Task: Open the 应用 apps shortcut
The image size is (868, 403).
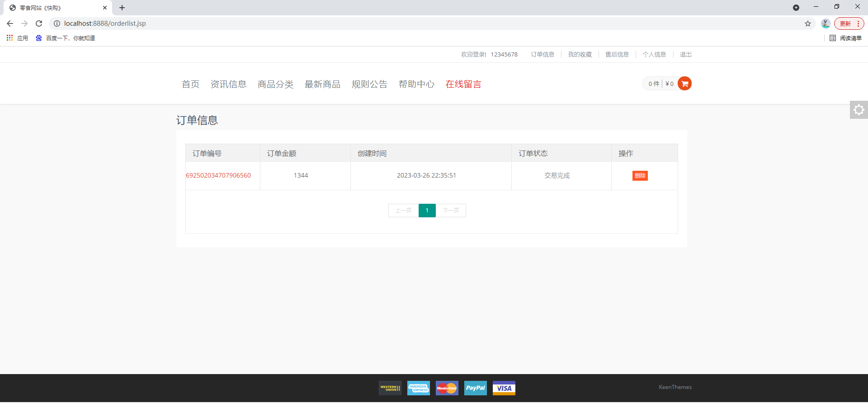Action: (x=17, y=38)
